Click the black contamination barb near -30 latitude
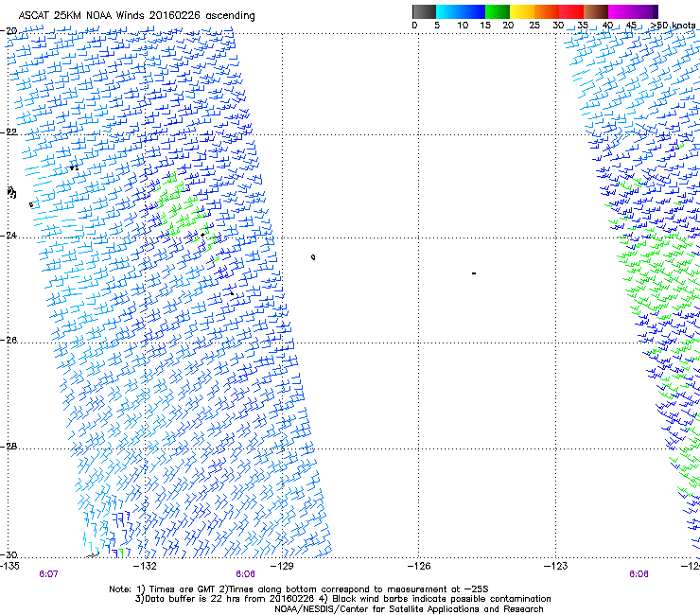The height and width of the screenshot is (615, 700). coord(93,555)
